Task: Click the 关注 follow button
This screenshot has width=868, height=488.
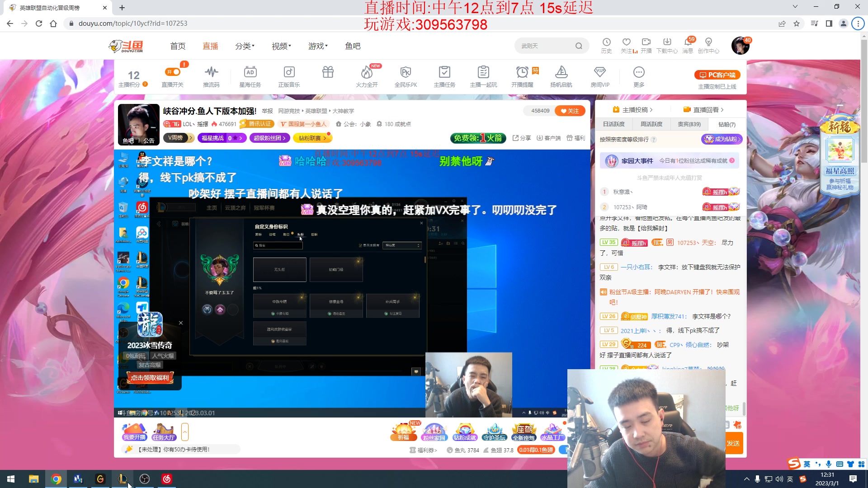Action: [x=570, y=110]
